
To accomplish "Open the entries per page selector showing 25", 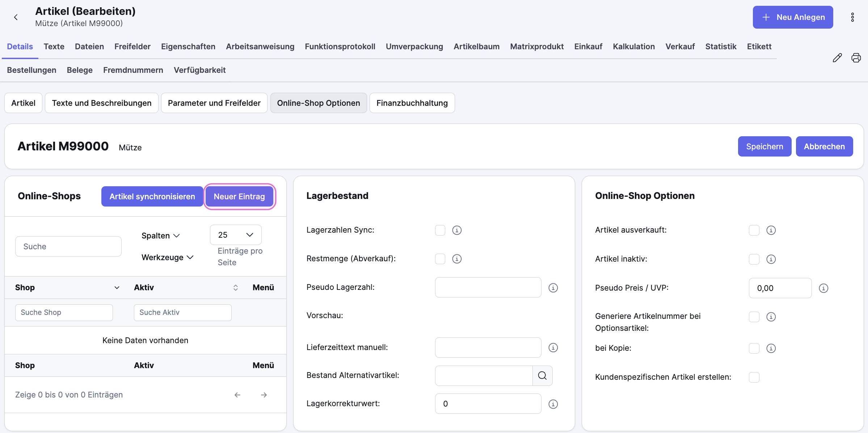I will click(x=235, y=234).
